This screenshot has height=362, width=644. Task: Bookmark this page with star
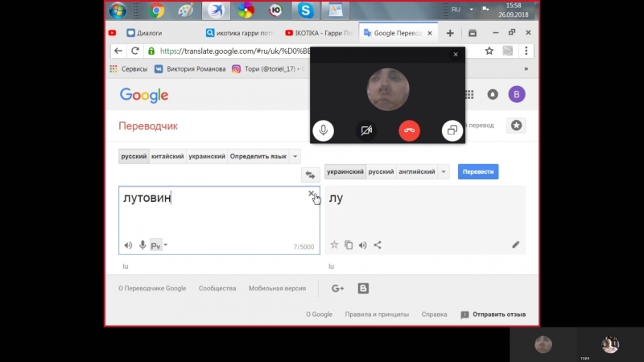pos(489,51)
